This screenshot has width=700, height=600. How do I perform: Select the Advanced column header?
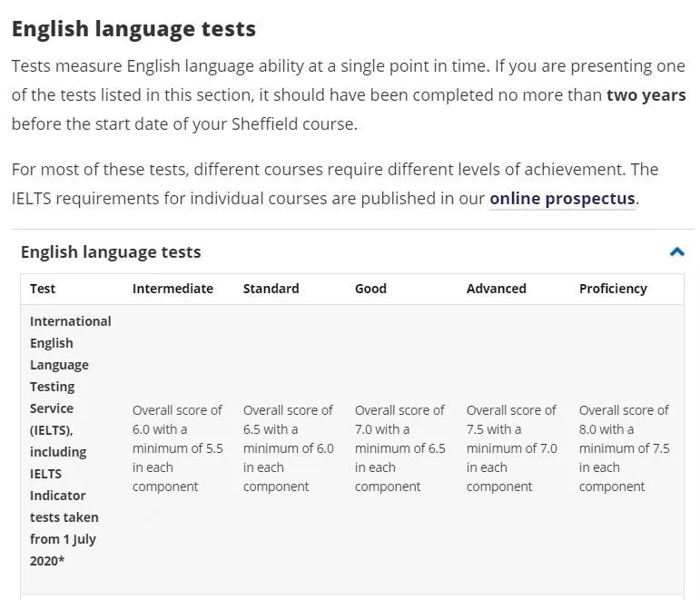tap(496, 289)
